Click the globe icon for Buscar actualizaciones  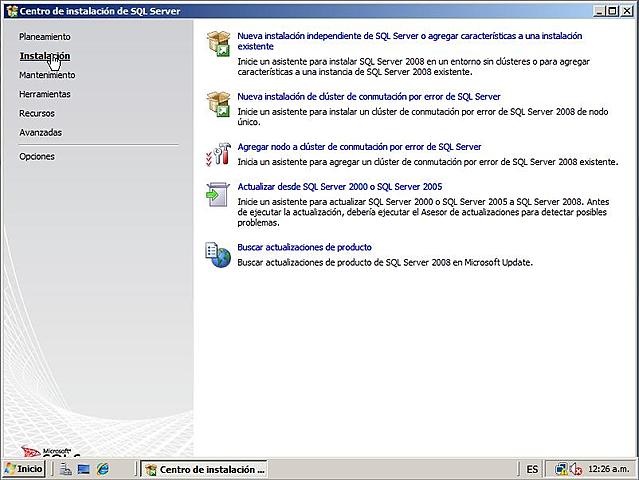pos(218,255)
